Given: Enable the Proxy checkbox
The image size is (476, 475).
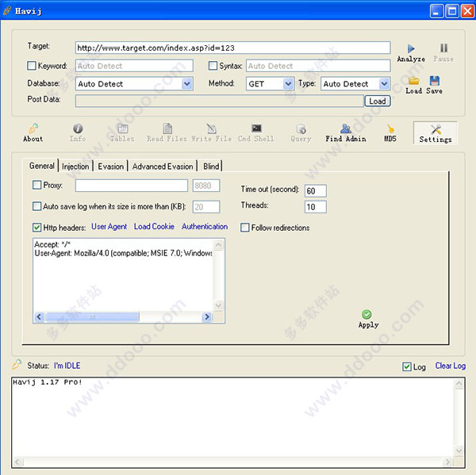Looking at the screenshot, I should (36, 185).
